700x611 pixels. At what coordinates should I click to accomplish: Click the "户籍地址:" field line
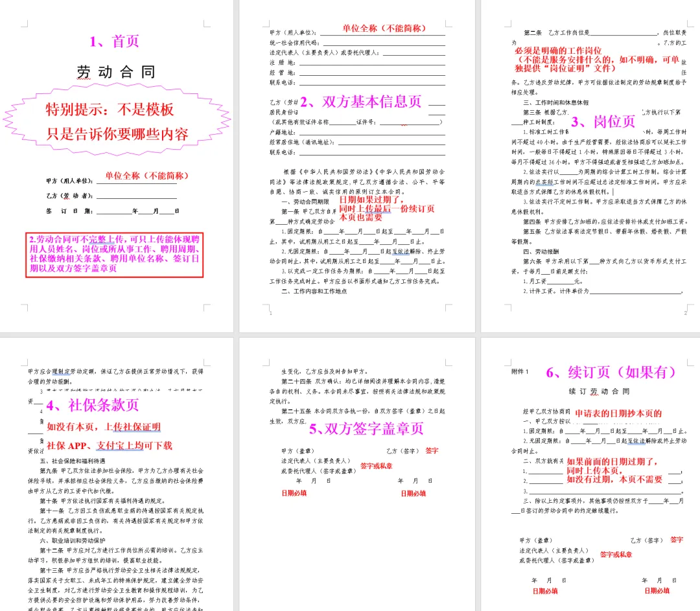357,133
